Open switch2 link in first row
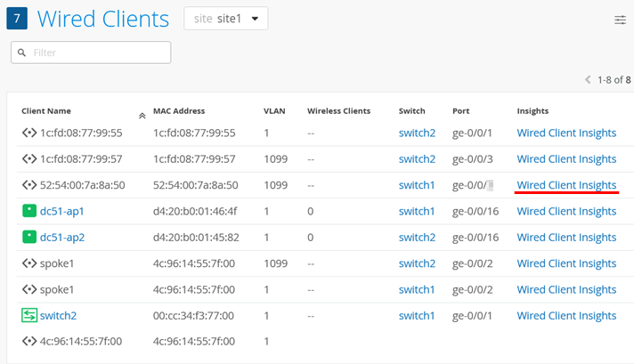This screenshot has width=634, height=364. tap(417, 133)
